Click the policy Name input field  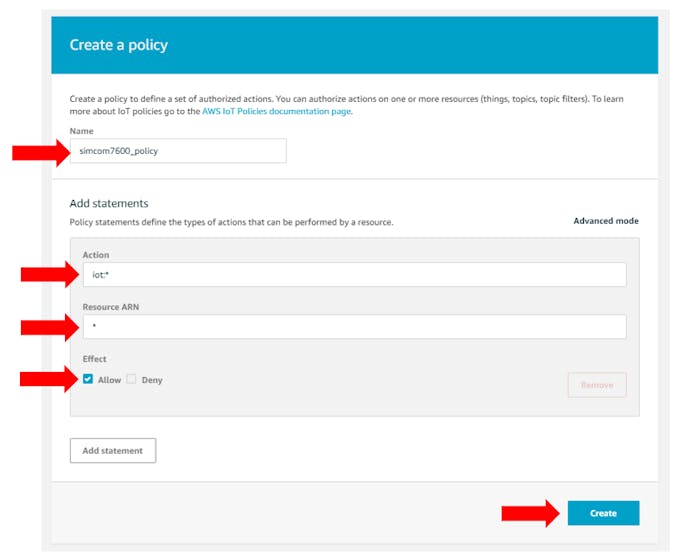tap(178, 151)
